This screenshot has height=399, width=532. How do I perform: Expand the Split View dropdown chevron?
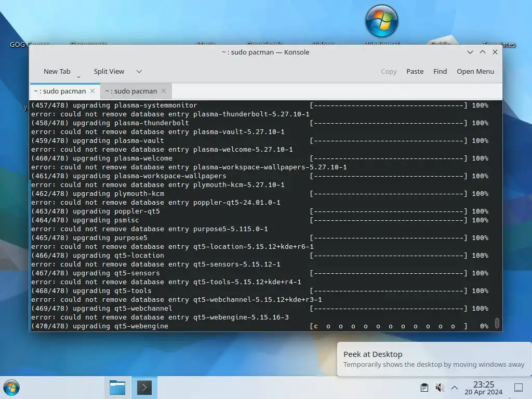click(139, 72)
